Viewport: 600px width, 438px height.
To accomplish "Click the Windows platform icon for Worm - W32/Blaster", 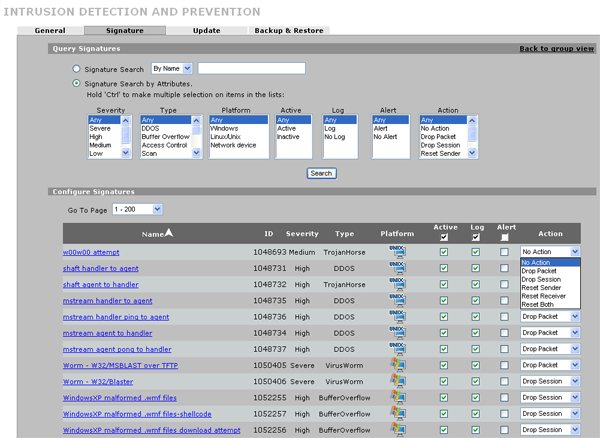I will [x=399, y=381].
